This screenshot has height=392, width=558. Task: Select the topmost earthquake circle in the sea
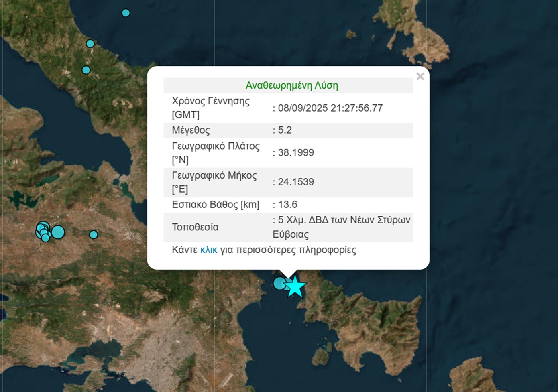click(126, 13)
